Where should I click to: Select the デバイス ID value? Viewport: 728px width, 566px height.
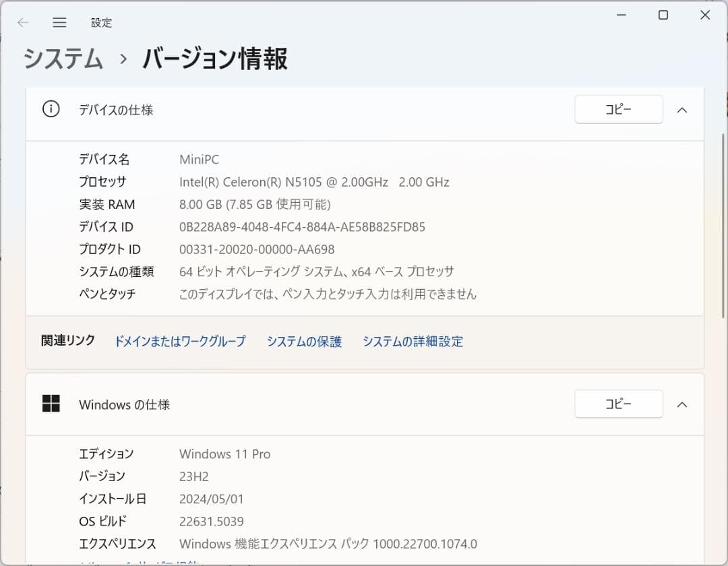301,226
